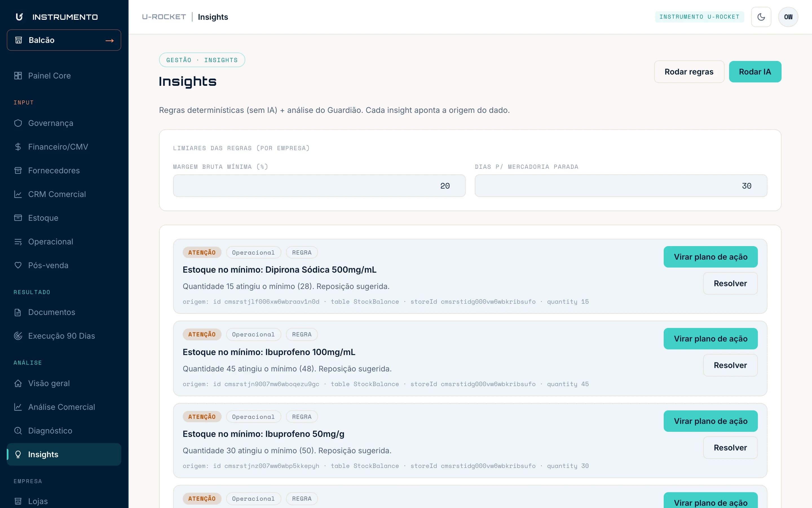Open the CRM Comercial page
The height and width of the screenshot is (508, 812).
coord(64,194)
